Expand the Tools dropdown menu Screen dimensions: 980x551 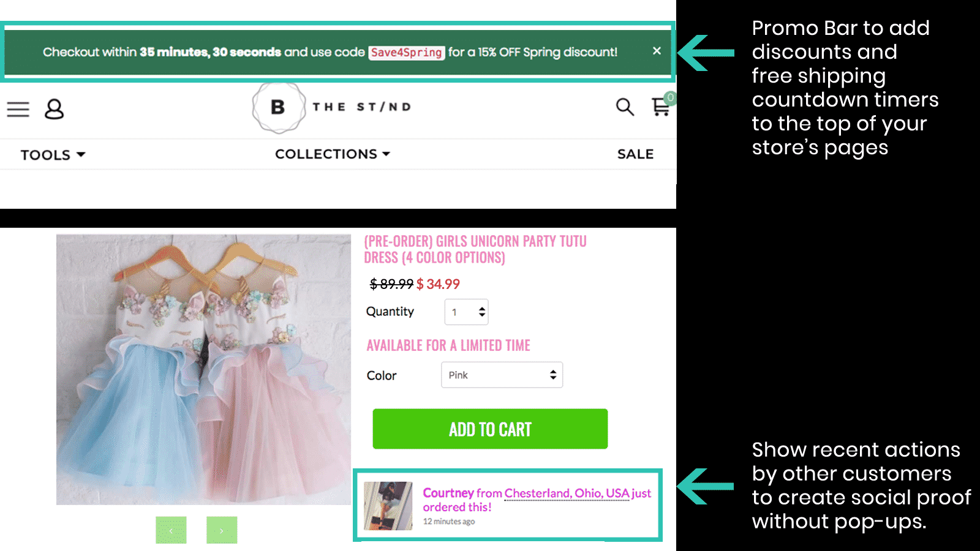pos(53,155)
